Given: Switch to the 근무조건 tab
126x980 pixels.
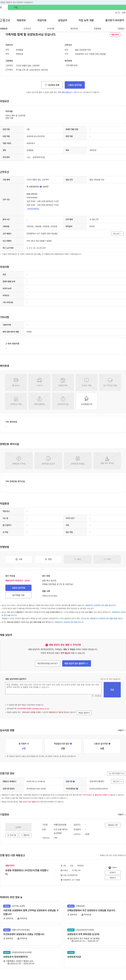Looking at the screenshot, I should tap(27, 29).
